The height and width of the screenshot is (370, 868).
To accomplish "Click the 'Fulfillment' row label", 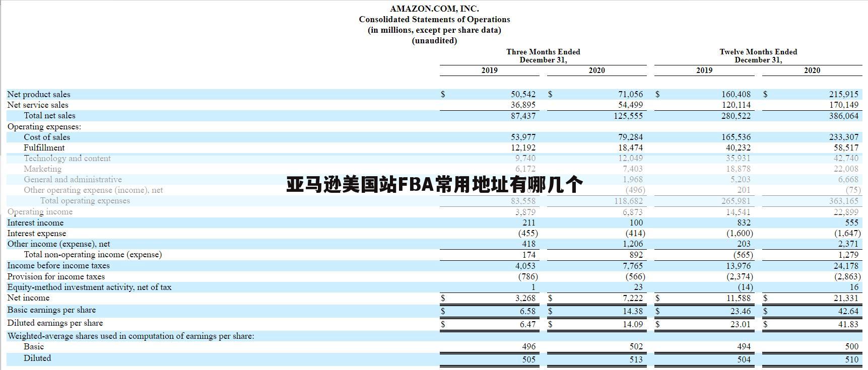I will pos(44,148).
